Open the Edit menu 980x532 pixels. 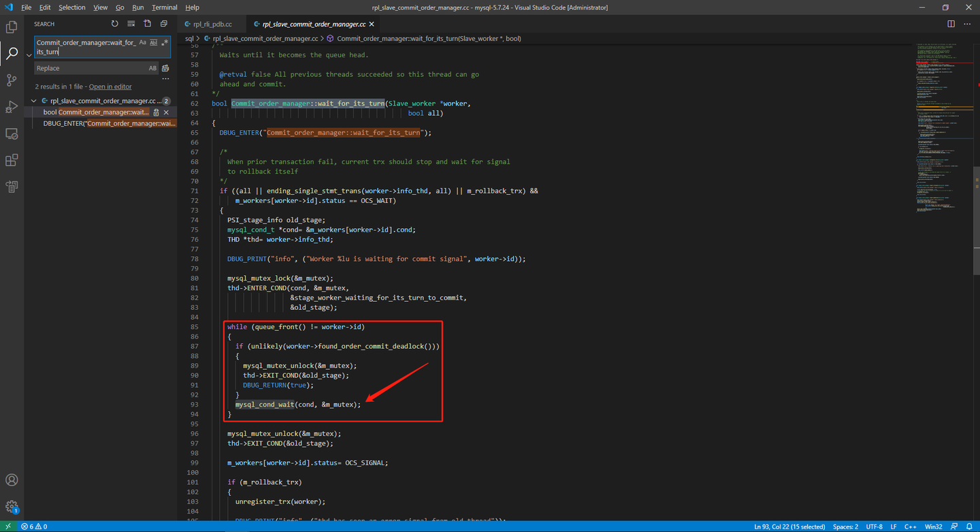pos(45,7)
